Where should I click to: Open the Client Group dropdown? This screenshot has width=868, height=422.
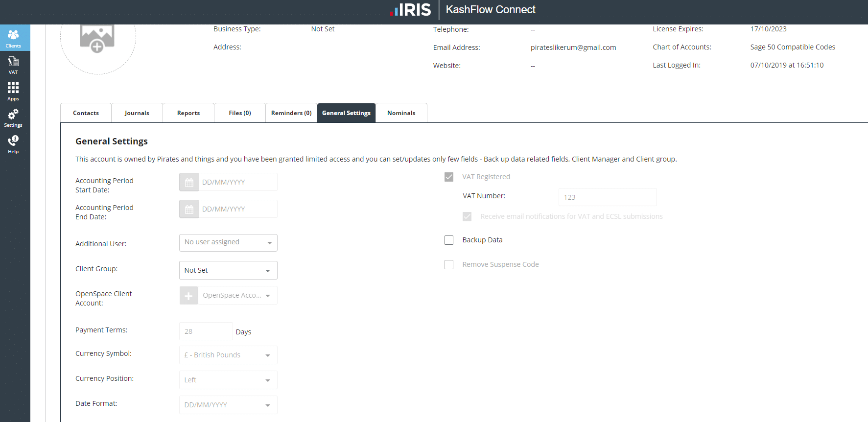228,270
